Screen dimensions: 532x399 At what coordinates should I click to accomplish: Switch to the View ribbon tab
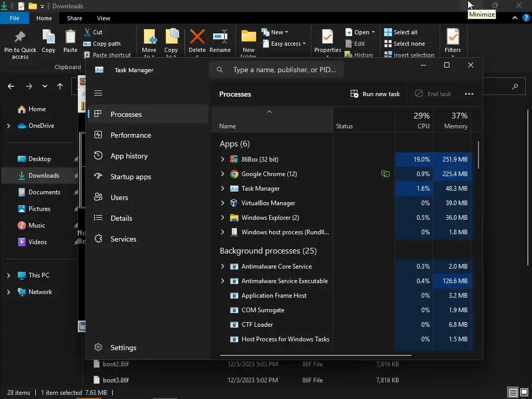click(103, 18)
